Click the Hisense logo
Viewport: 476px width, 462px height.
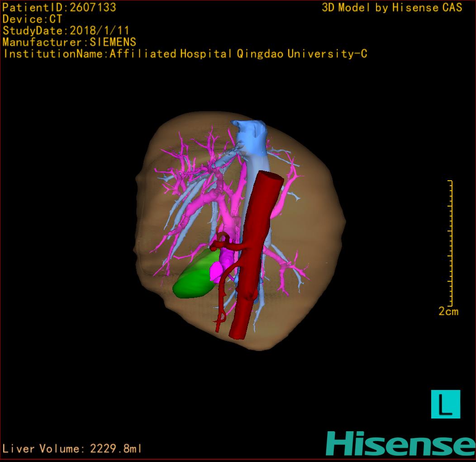pyautogui.click(x=401, y=444)
